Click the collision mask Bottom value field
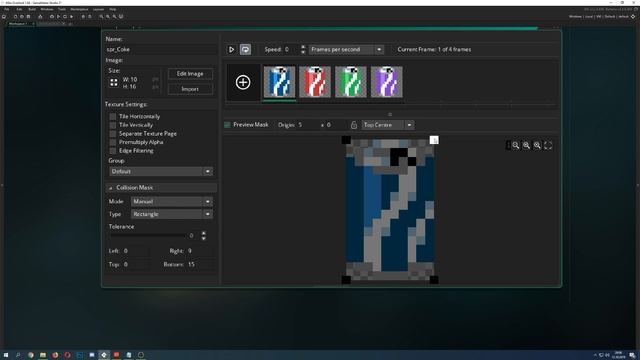The image size is (640, 360). (x=200, y=264)
